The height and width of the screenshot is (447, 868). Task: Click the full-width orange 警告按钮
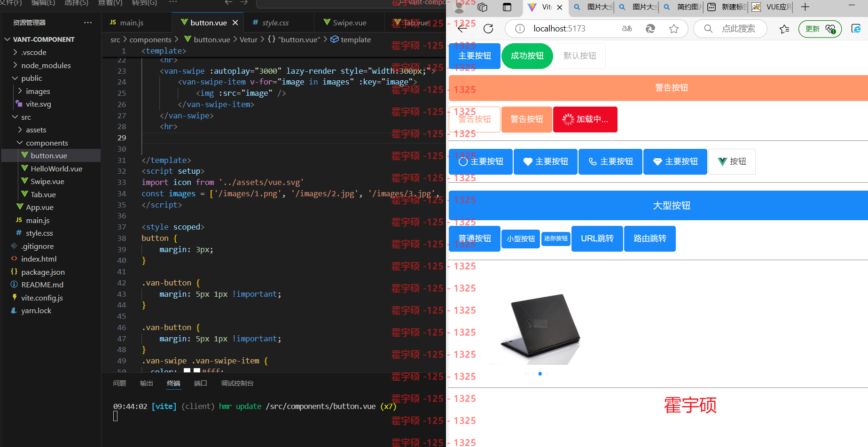pos(658,88)
